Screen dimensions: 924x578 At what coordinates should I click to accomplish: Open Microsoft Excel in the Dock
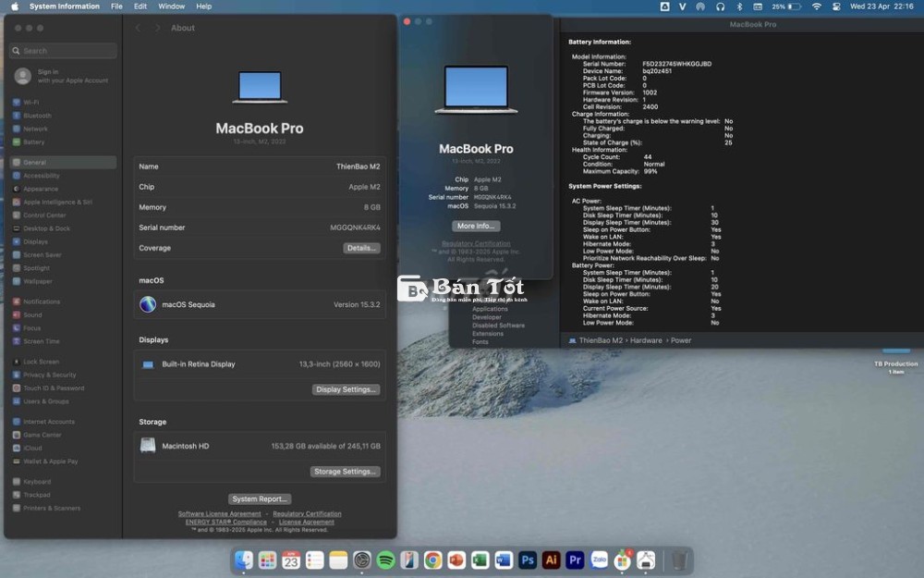tap(480, 560)
